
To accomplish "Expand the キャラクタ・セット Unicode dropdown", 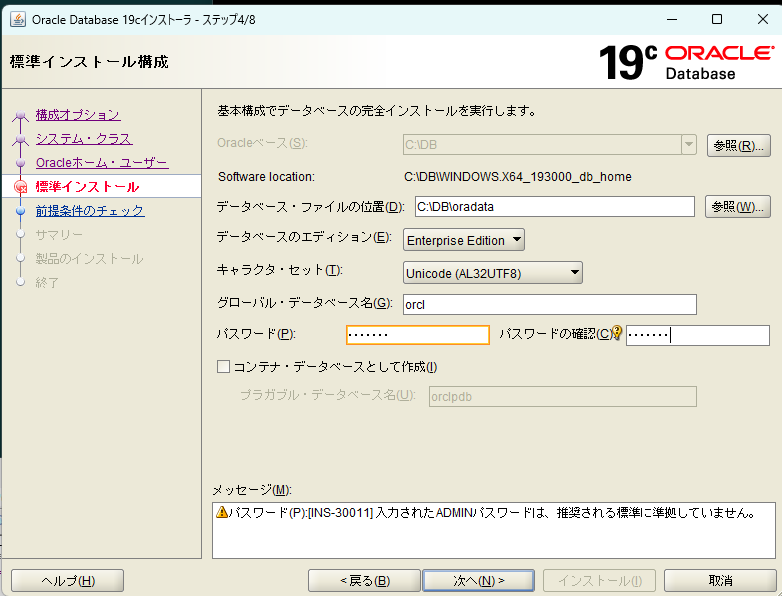I will pyautogui.click(x=493, y=272).
